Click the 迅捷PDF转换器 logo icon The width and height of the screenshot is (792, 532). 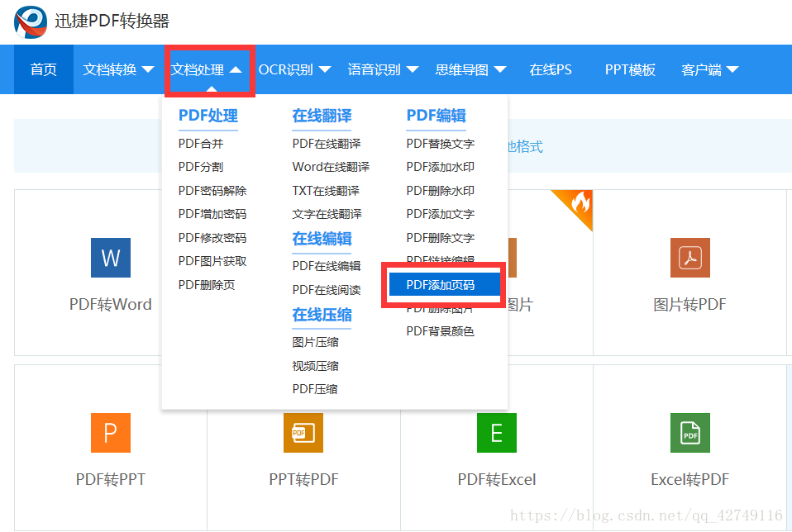[x=31, y=21]
